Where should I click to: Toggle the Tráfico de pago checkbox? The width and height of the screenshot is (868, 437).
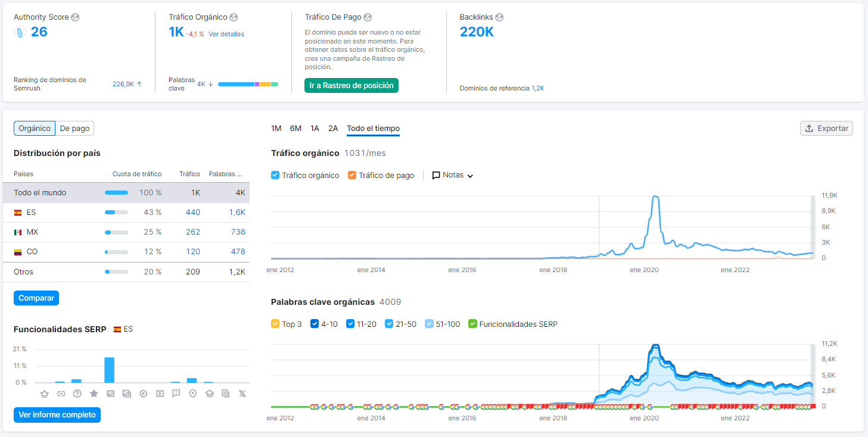pos(352,175)
